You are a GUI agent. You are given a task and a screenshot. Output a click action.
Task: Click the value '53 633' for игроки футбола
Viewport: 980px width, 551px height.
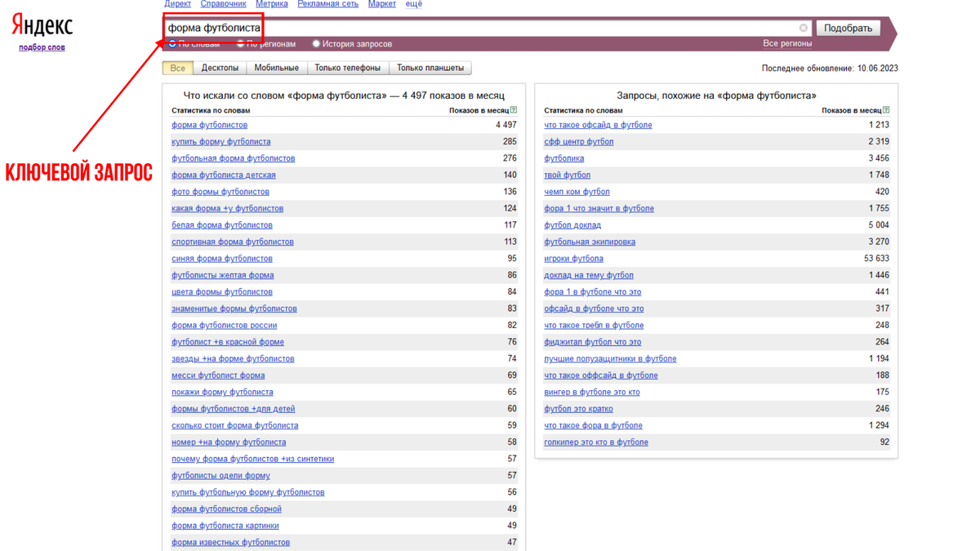pos(876,259)
